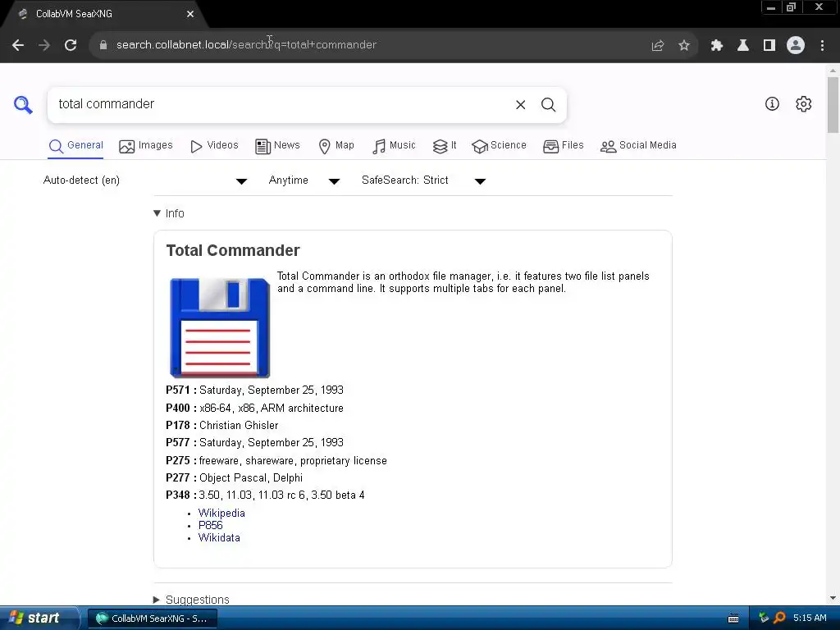Screen dimensions: 840x630
Task: Open the side panel icon
Action: point(769,46)
